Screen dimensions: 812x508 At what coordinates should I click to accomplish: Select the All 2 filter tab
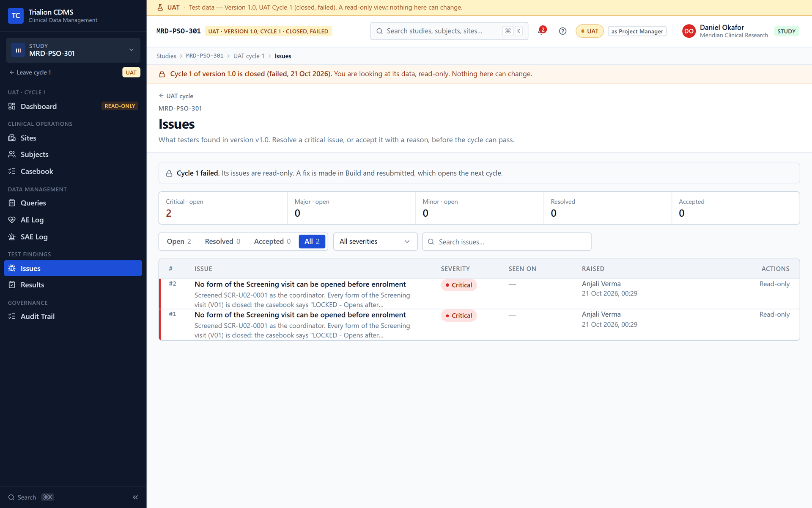(x=312, y=241)
